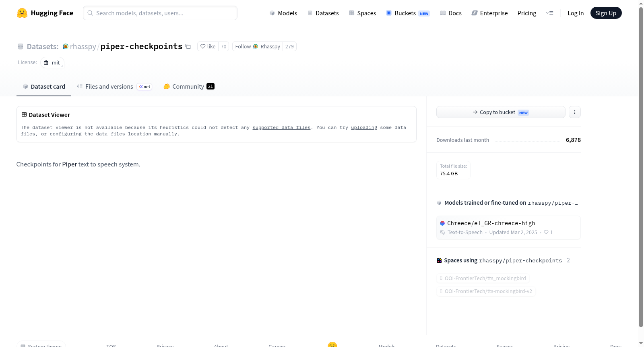View the 279 followers count

tap(290, 46)
